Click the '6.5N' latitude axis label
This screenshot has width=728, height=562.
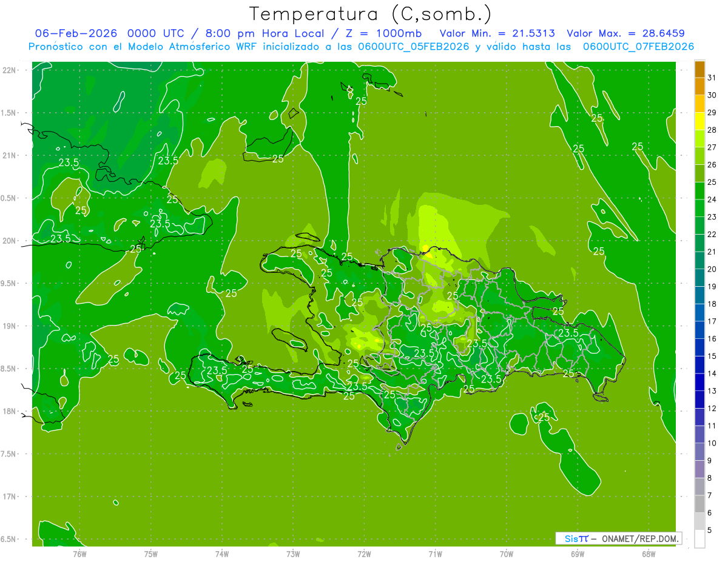[x=9, y=539]
